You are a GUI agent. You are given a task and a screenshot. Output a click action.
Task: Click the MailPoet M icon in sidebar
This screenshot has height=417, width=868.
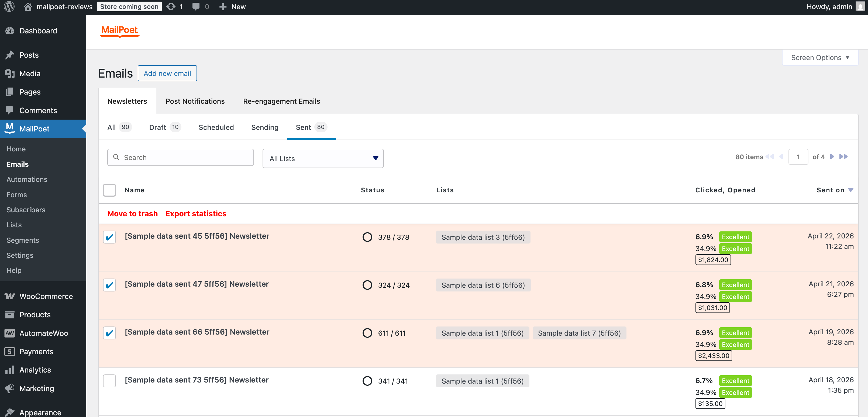pos(10,128)
